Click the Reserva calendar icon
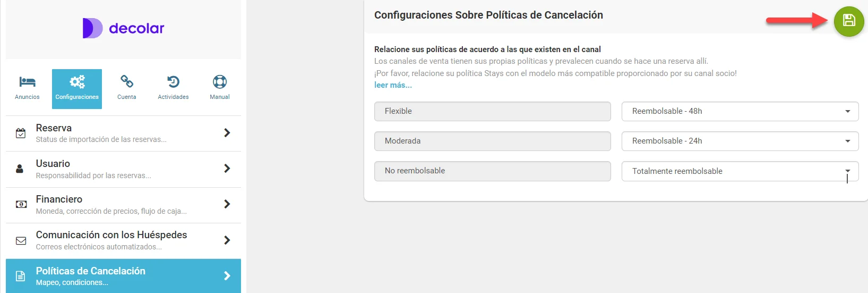The height and width of the screenshot is (293, 868). (x=21, y=133)
